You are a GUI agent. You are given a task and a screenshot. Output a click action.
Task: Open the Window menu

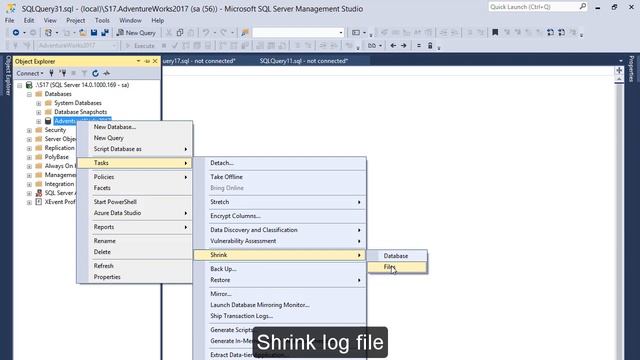(x=130, y=20)
